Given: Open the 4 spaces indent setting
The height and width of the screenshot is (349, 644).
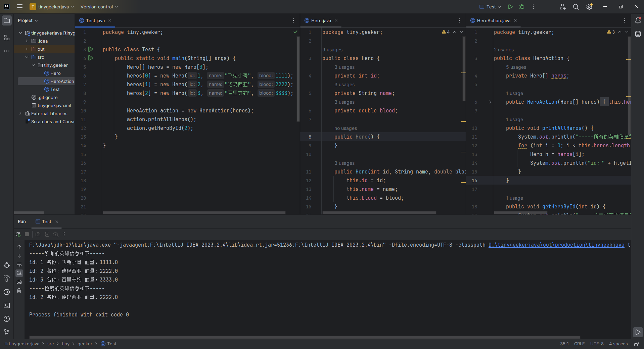Looking at the screenshot, I should [618, 344].
